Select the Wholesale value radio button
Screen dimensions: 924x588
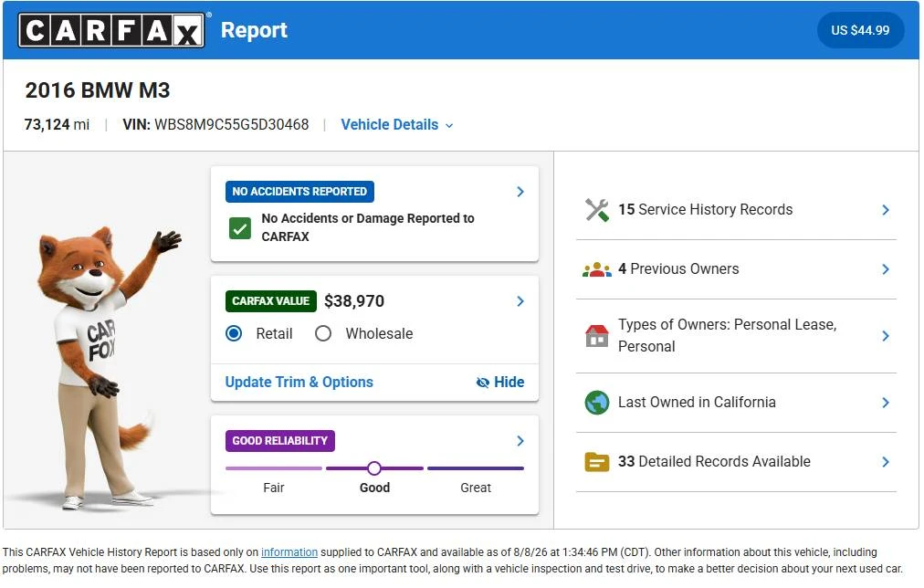pos(323,333)
